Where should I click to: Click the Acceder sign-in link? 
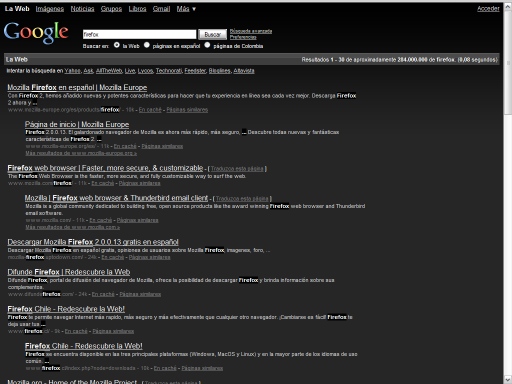488,9
